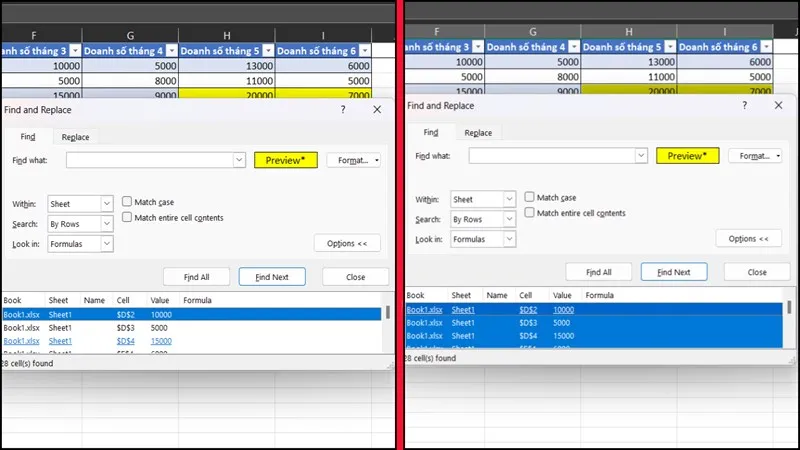Expand the Within dropdown in left dialog
This screenshot has height=450, width=800.
(x=106, y=204)
